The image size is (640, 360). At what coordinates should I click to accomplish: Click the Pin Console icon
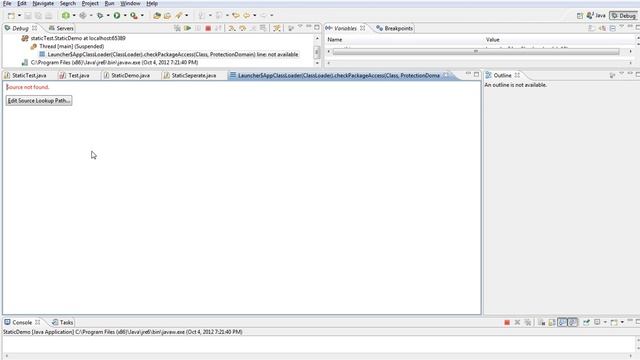pyautogui.click(x=587, y=322)
